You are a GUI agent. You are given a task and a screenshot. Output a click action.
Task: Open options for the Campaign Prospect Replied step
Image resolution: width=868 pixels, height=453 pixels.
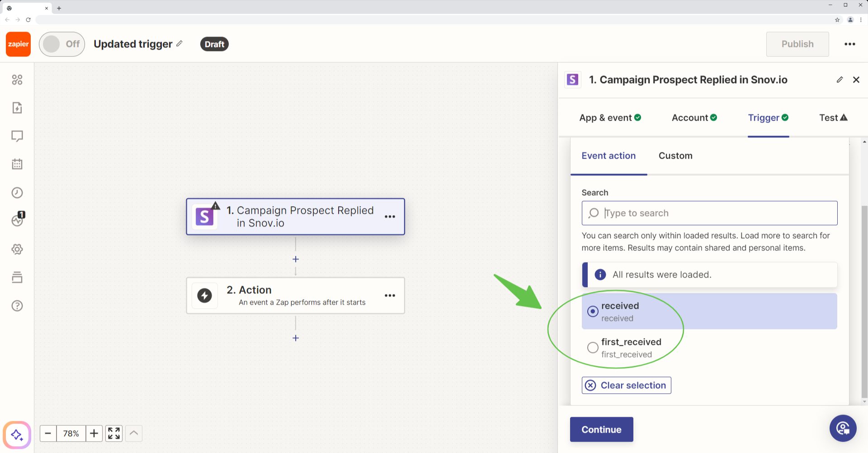point(390,217)
